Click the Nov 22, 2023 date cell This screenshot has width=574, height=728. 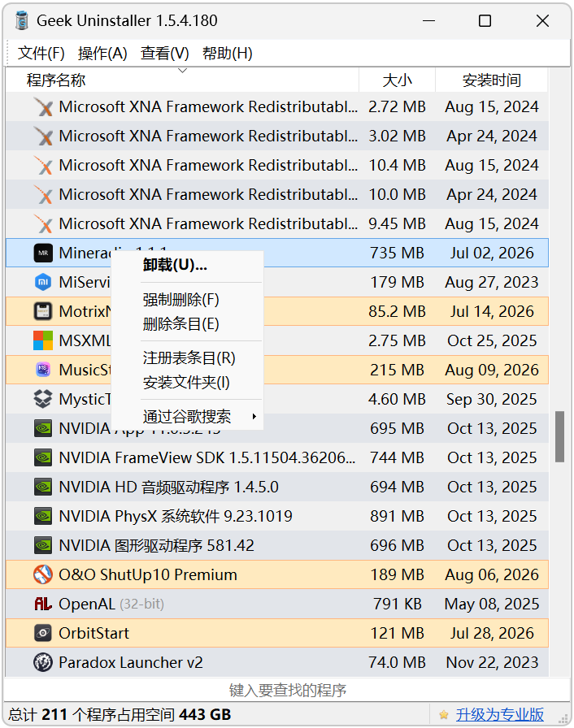coord(492,662)
